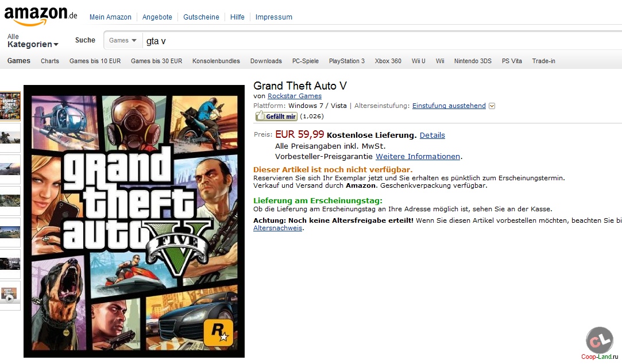The height and width of the screenshot is (364, 622).
Task: Open Mein Amazon menu
Action: 110,17
